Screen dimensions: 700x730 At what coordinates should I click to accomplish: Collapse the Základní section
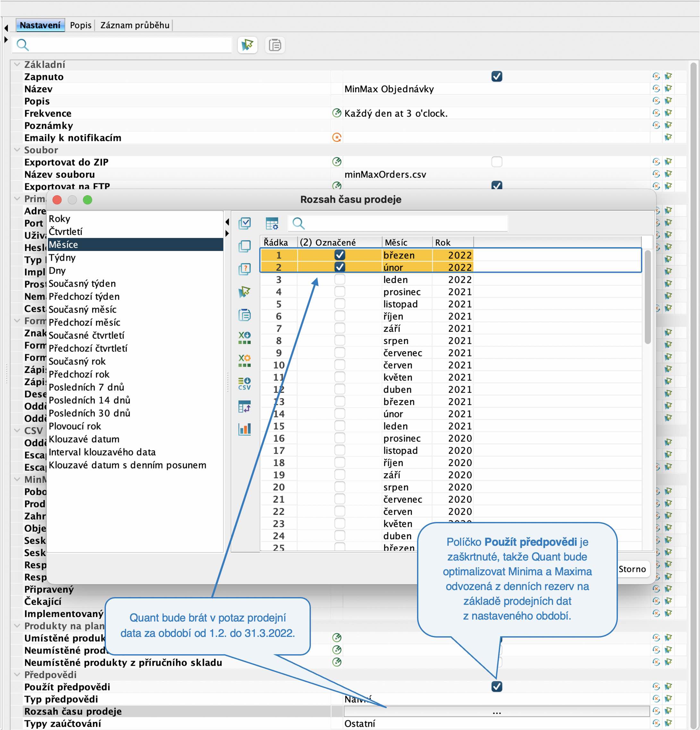tap(17, 65)
